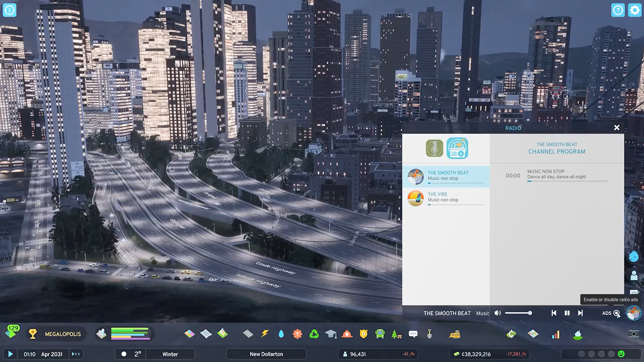This screenshot has height=362, width=644.
Task: Open the Education graduation cap menu
Action: (x=330, y=334)
